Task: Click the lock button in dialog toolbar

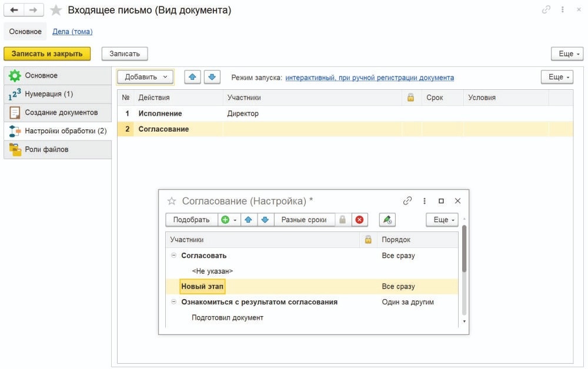Action: pos(342,220)
